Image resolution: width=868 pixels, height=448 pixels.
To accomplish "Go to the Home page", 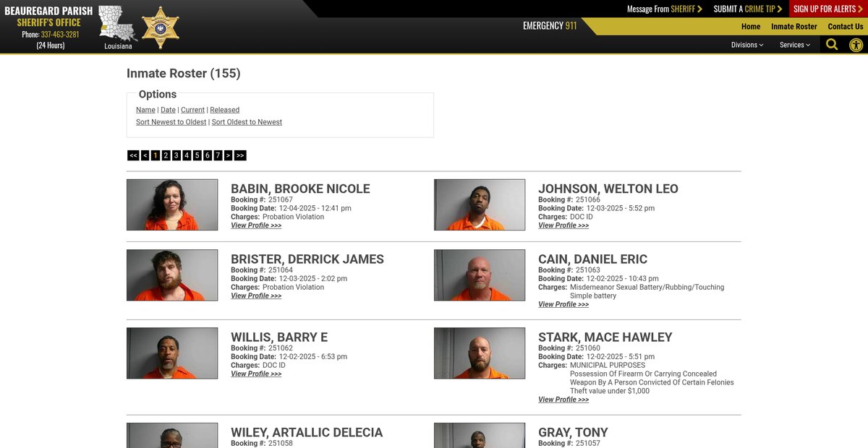I will pyautogui.click(x=751, y=27).
